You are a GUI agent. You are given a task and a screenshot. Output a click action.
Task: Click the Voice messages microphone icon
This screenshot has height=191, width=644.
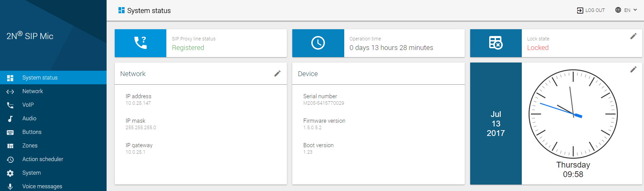click(10, 187)
